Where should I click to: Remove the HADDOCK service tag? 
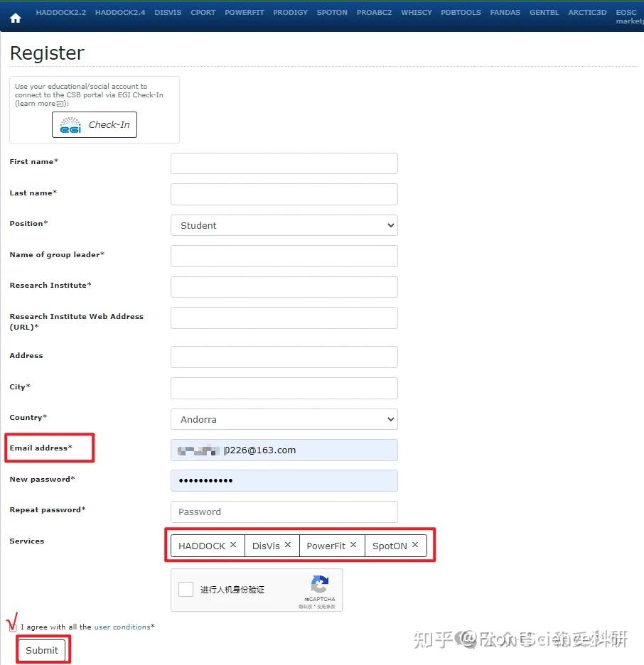(233, 545)
